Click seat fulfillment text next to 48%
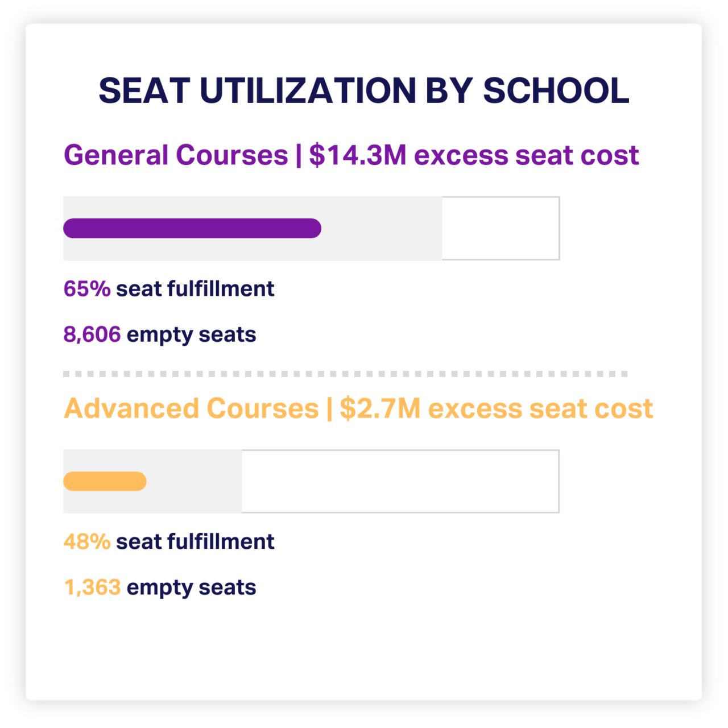This screenshot has width=728, height=728. 195,542
